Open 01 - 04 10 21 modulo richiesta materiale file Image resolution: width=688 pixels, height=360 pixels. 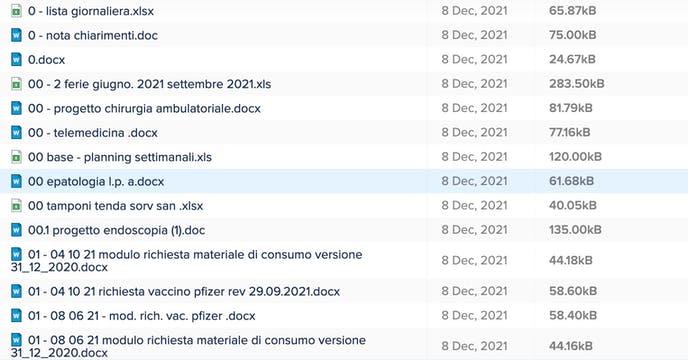[x=186, y=261]
